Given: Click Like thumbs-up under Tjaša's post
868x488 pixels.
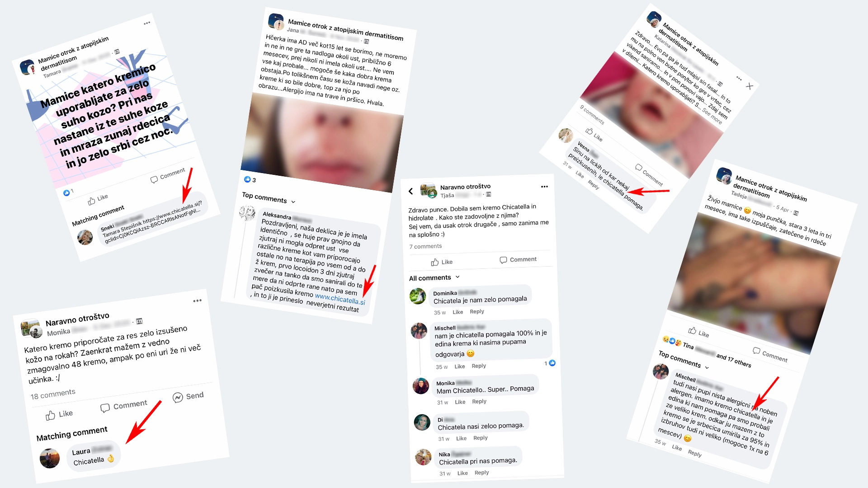Looking at the screenshot, I should pyautogui.click(x=435, y=262).
